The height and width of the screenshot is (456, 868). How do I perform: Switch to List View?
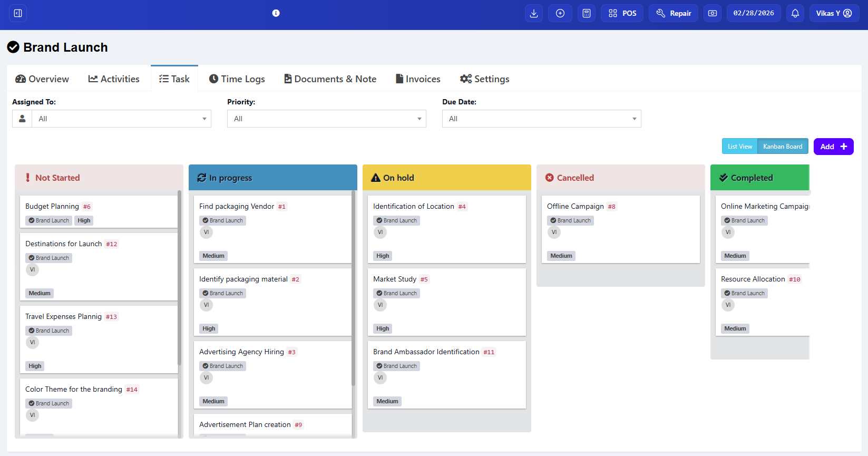point(740,147)
